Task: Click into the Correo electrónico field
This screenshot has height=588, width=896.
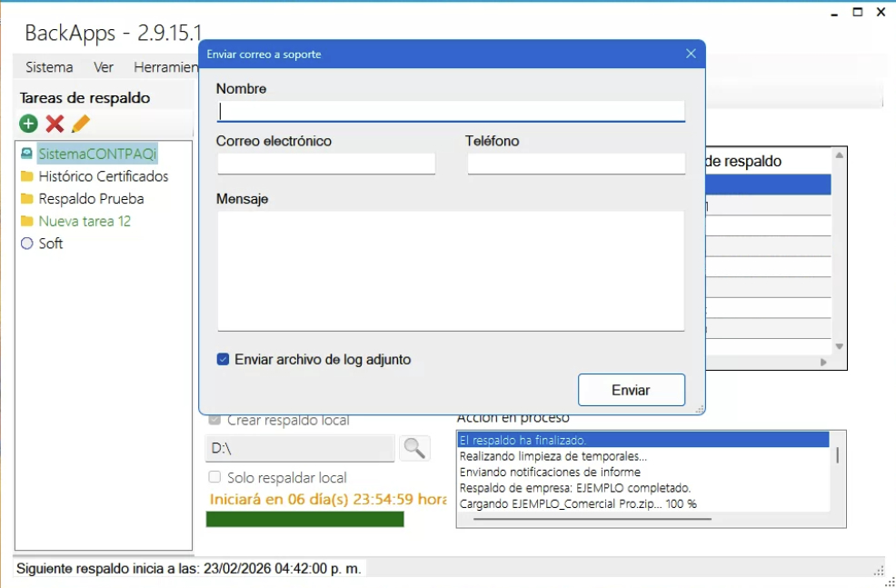Action: [326, 164]
